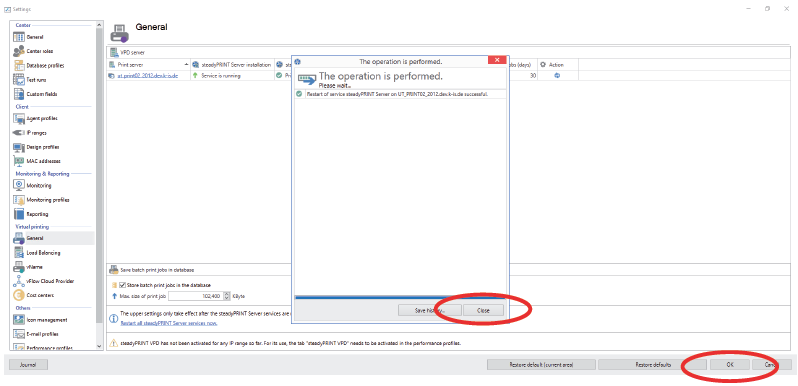Image resolution: width=798 pixels, height=386 pixels.
Task: Select Design profiles in sidebar
Action: [43, 147]
